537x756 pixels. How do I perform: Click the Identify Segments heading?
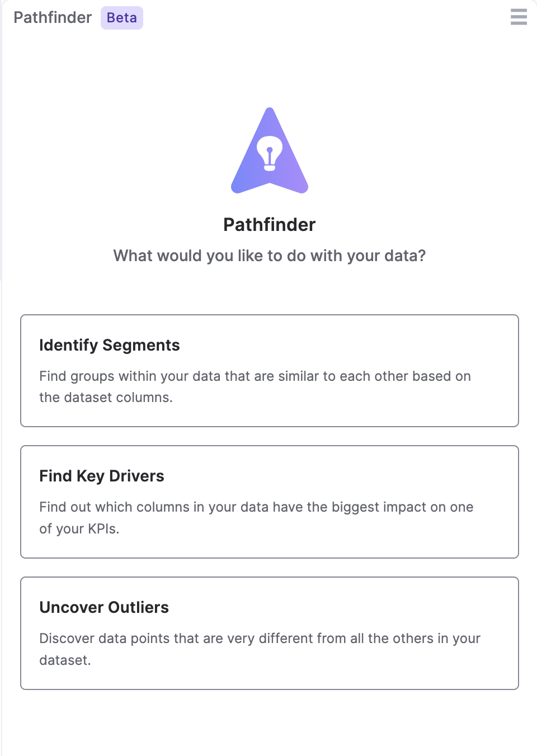coord(109,345)
